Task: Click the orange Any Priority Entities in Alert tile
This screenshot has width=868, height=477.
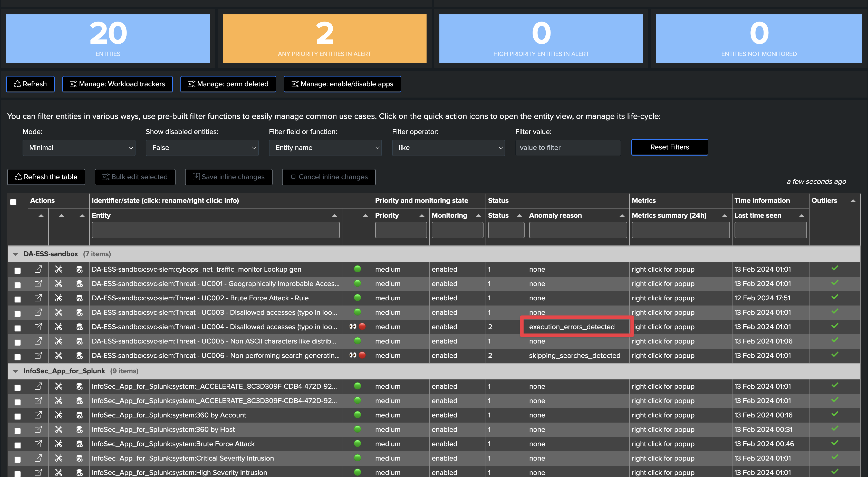Action: pyautogui.click(x=324, y=39)
